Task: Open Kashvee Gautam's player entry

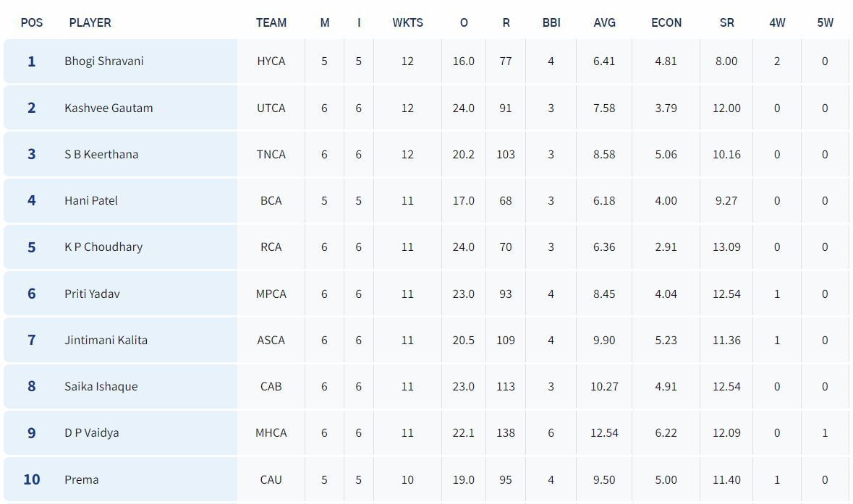Action: [109, 108]
